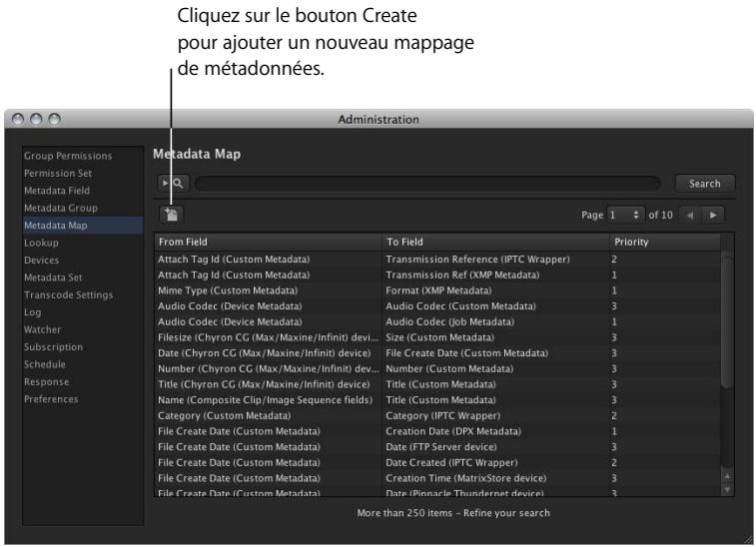
Task: Sort by the Priority column header
Action: click(665, 242)
